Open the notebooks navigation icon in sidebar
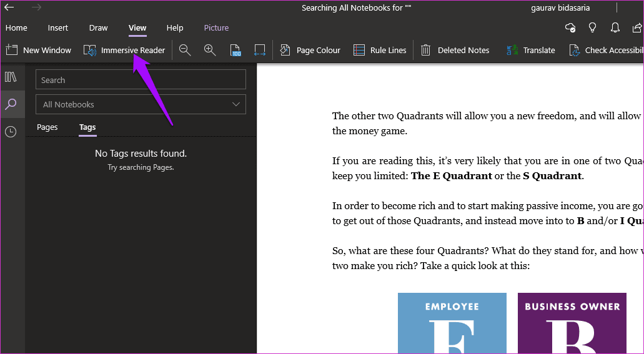 pyautogui.click(x=11, y=77)
